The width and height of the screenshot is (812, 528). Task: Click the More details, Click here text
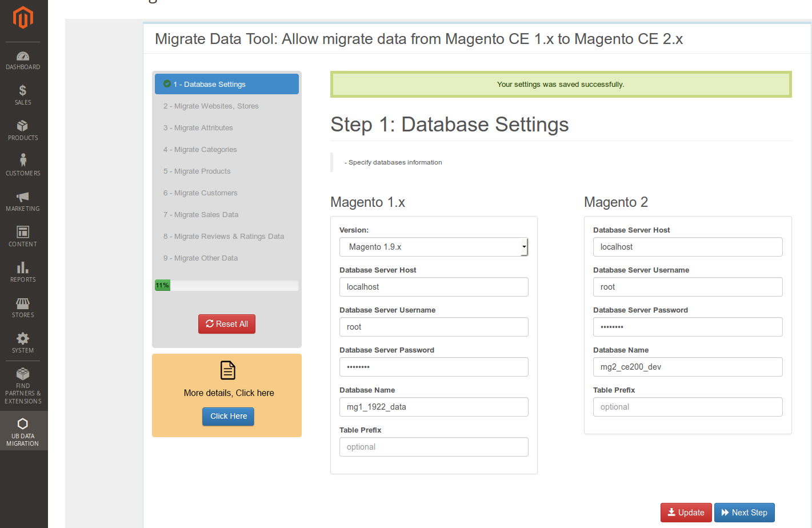click(x=229, y=393)
